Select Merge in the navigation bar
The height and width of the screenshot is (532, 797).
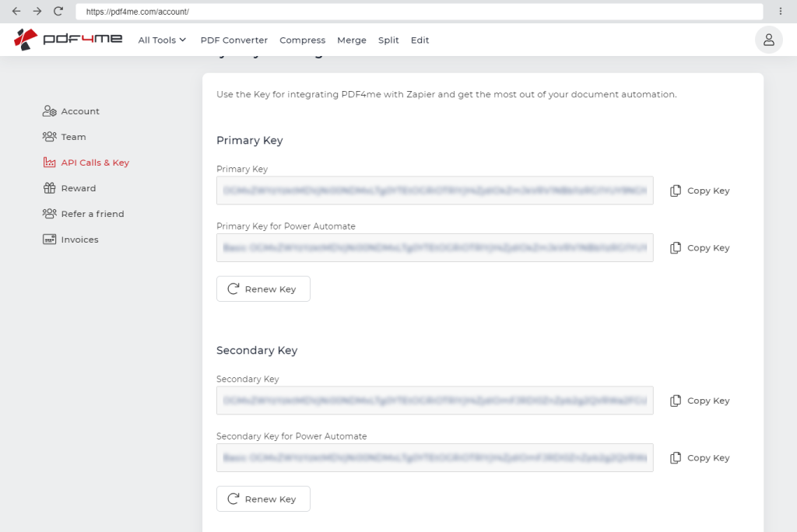[x=351, y=40]
